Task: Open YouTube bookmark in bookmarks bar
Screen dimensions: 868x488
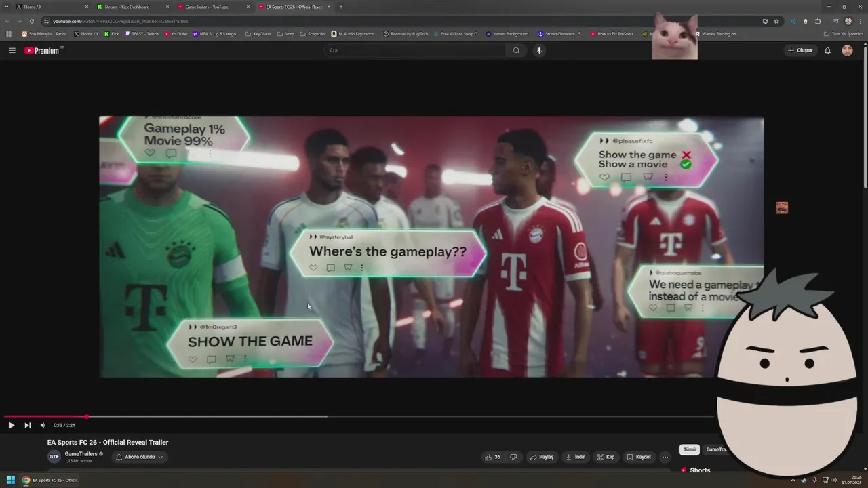Action: (x=176, y=33)
